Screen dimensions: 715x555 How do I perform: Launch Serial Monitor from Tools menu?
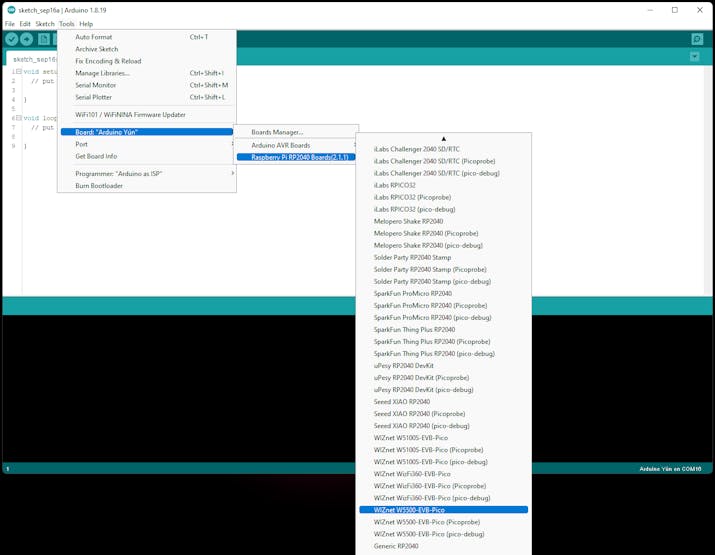coord(146,85)
